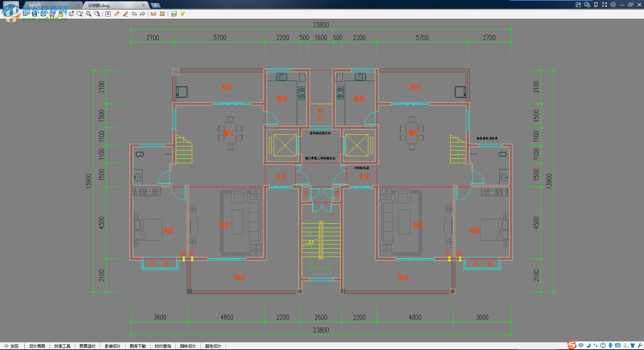Click the undo arrow

click(x=134, y=14)
